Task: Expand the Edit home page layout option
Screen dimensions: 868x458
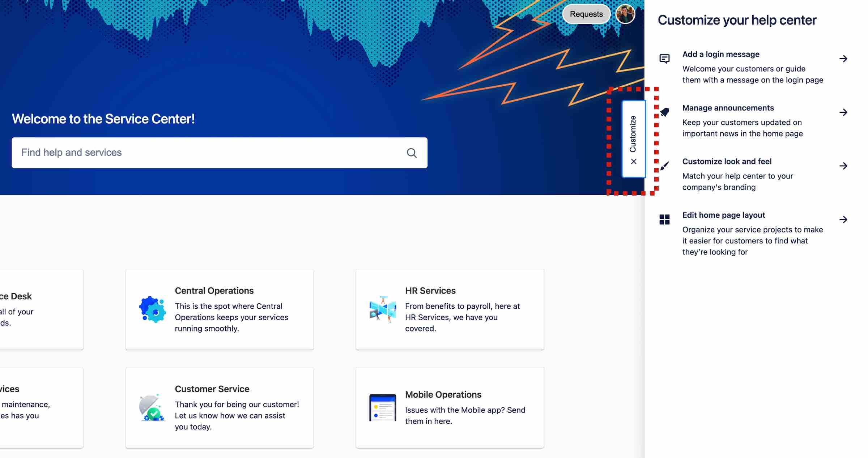Action: point(843,219)
